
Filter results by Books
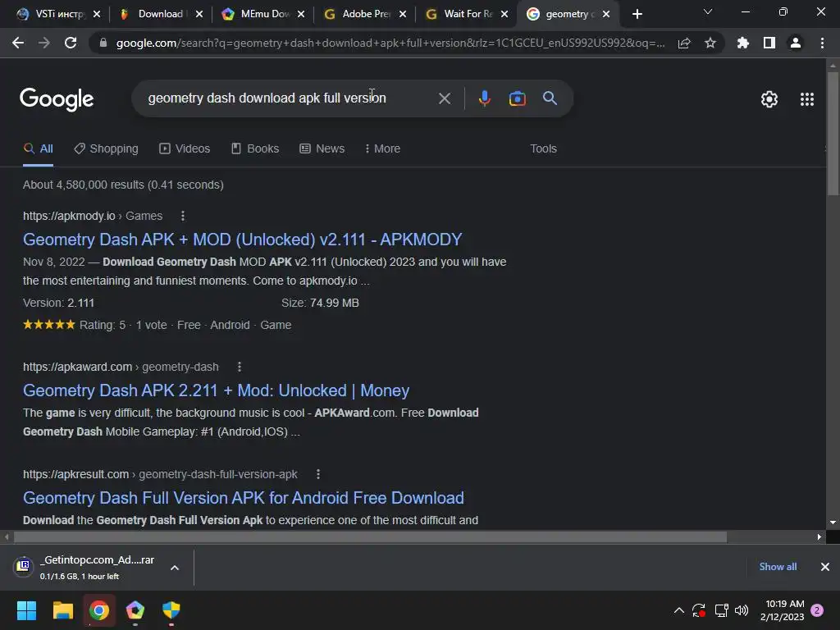[255, 149]
